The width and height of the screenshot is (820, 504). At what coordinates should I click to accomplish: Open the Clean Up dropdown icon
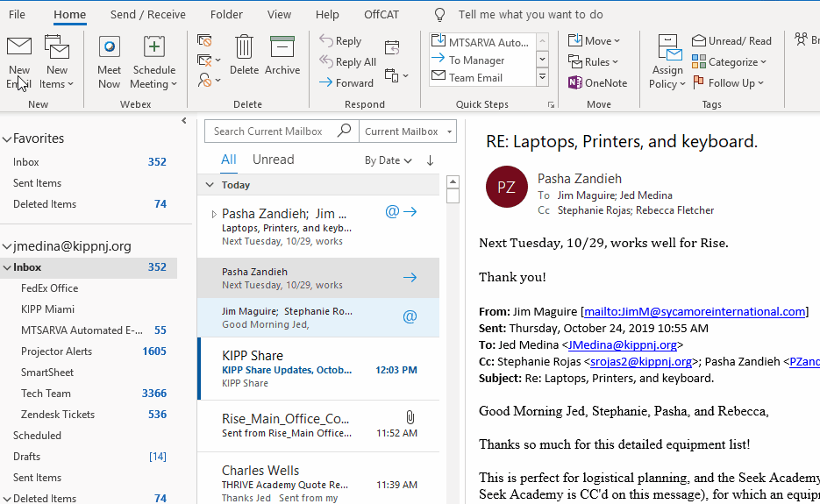click(209, 60)
